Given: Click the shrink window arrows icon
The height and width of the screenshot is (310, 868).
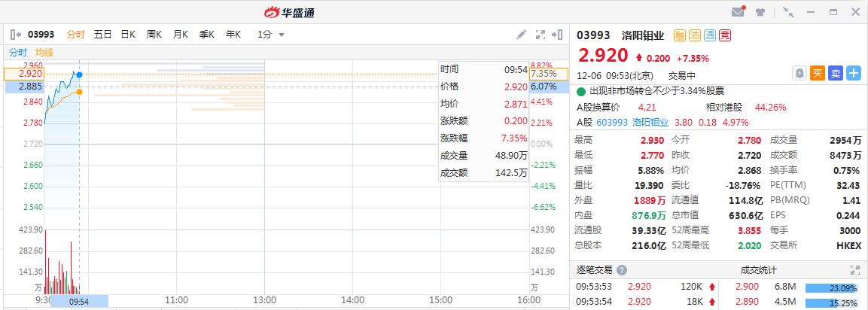Looking at the screenshot, I should (x=788, y=11).
